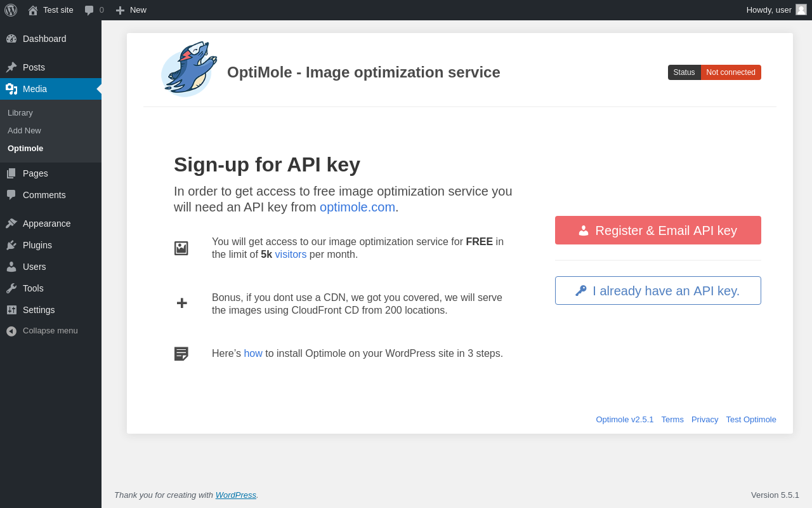Click I already have an API key

pyautogui.click(x=658, y=291)
